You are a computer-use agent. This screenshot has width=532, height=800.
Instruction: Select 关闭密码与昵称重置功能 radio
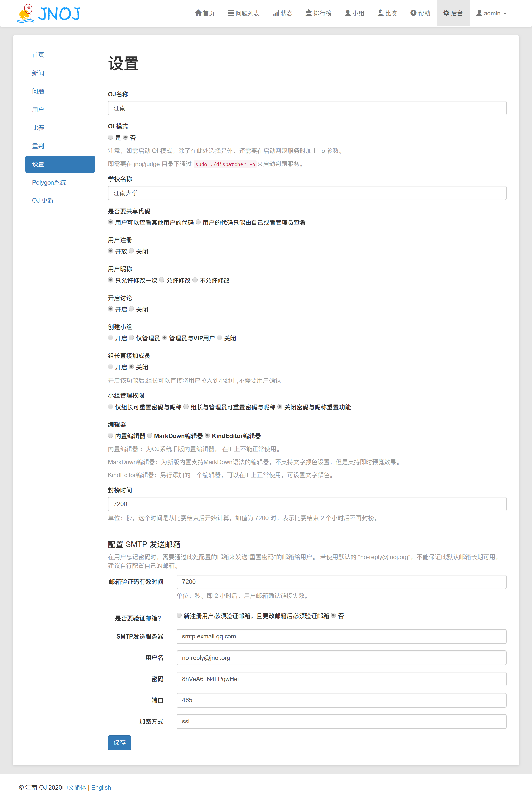(x=280, y=407)
